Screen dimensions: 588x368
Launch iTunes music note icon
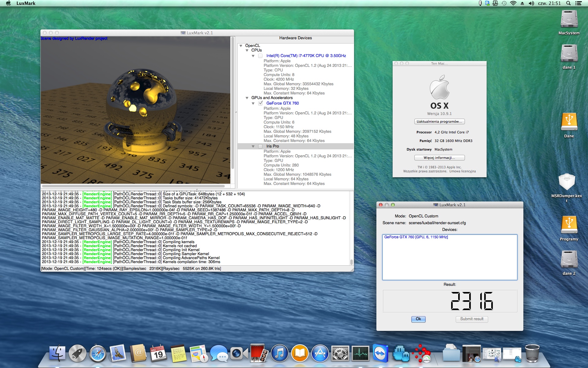280,354
